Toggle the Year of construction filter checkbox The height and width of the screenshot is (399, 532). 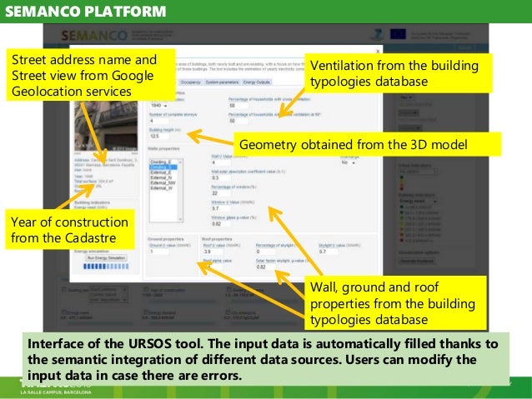(146, 290)
